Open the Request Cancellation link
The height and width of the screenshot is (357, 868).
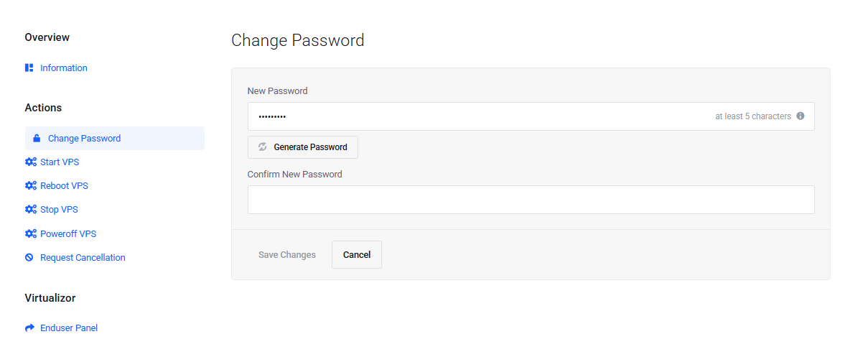pos(83,258)
